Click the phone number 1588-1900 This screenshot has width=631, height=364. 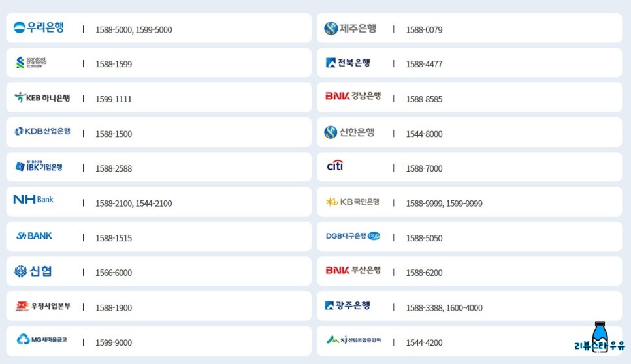[x=114, y=308]
